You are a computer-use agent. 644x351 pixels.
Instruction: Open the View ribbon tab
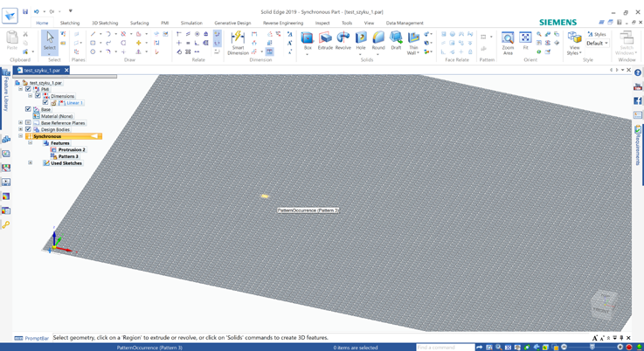click(369, 23)
